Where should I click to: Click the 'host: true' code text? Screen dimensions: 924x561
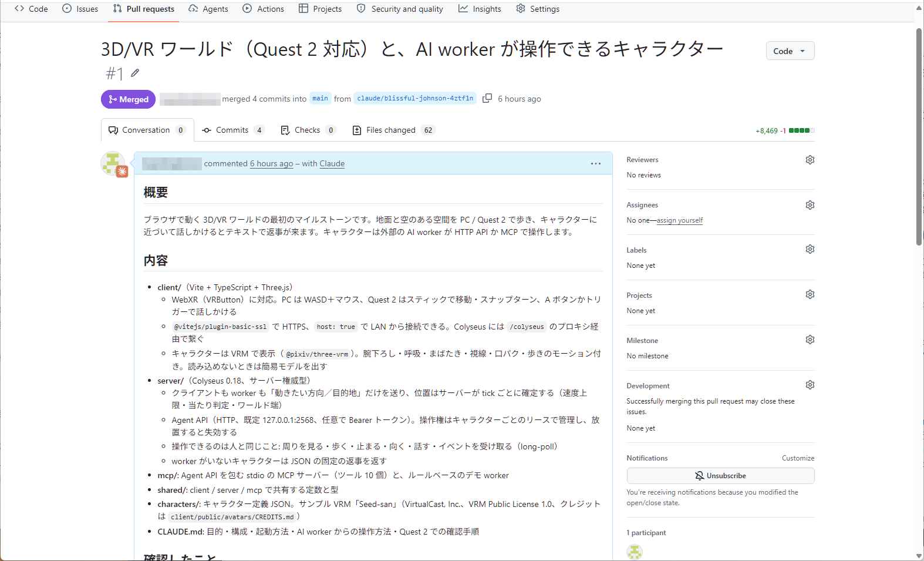click(x=336, y=327)
